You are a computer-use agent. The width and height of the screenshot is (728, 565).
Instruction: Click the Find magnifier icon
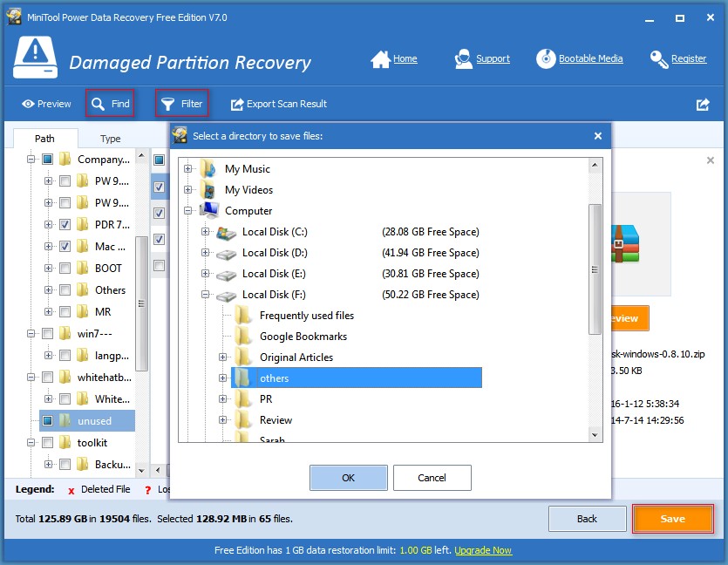pyautogui.click(x=98, y=104)
